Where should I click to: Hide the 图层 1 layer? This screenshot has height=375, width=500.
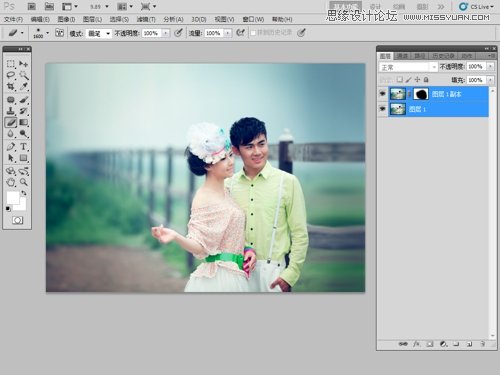383,109
